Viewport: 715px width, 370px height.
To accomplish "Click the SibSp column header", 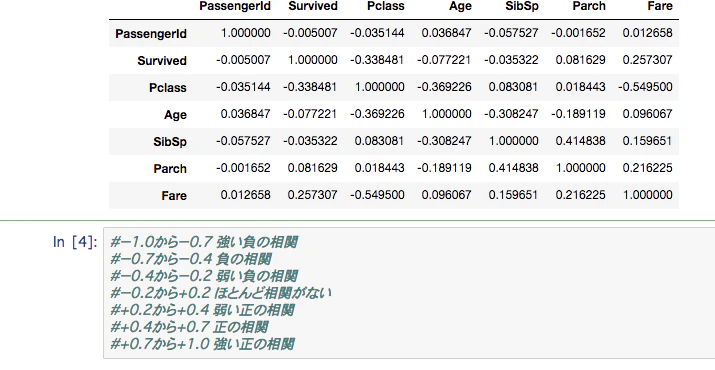I will click(x=523, y=6).
